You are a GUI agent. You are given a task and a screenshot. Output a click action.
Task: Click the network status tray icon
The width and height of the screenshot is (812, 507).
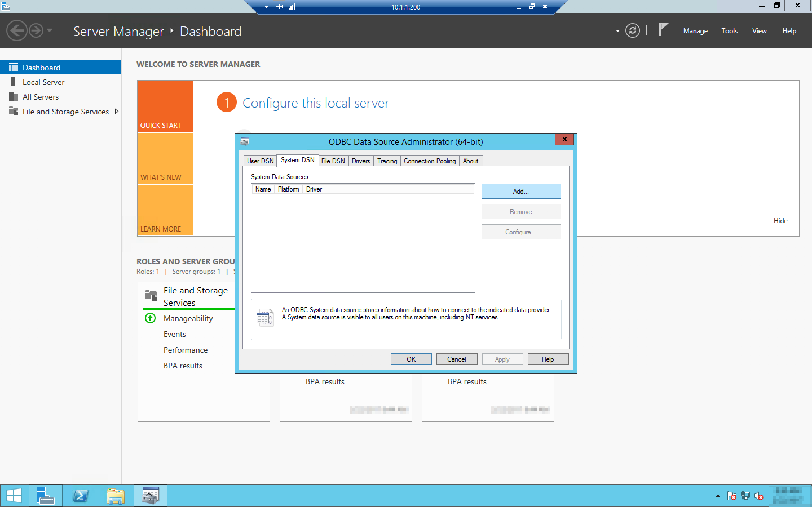click(x=745, y=496)
